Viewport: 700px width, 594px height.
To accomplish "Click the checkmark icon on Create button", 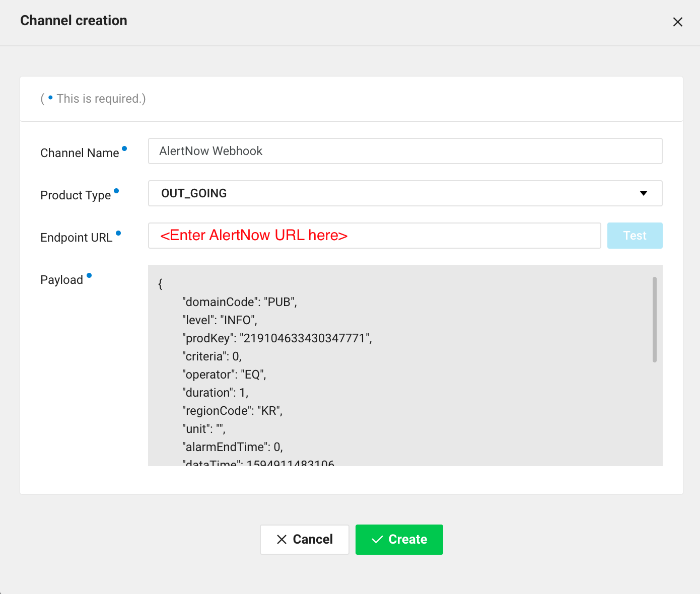I will click(377, 540).
